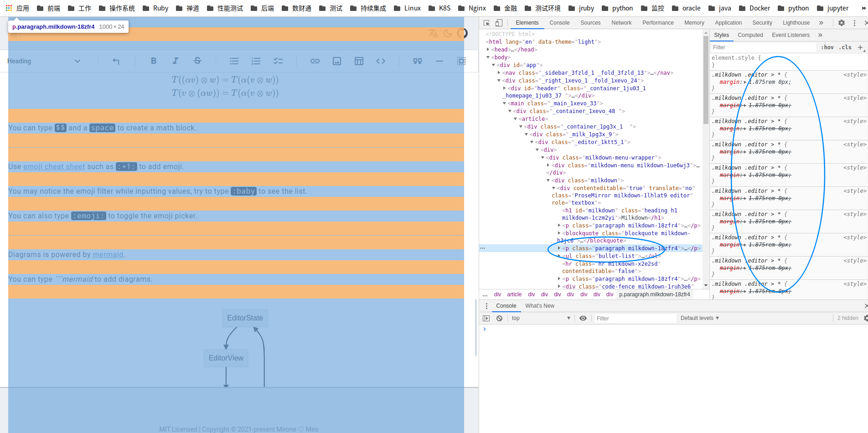Toggle dark theme with the moon icon

(447, 33)
